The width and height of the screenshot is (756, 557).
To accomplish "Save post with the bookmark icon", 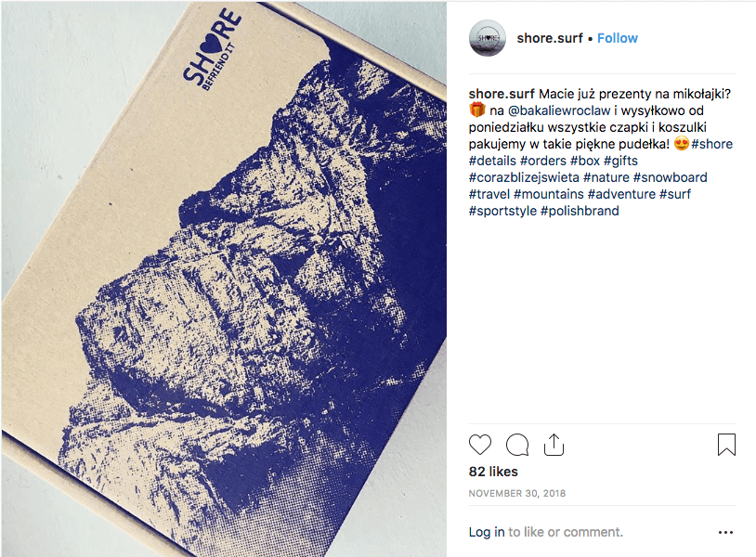I will pos(726,445).
